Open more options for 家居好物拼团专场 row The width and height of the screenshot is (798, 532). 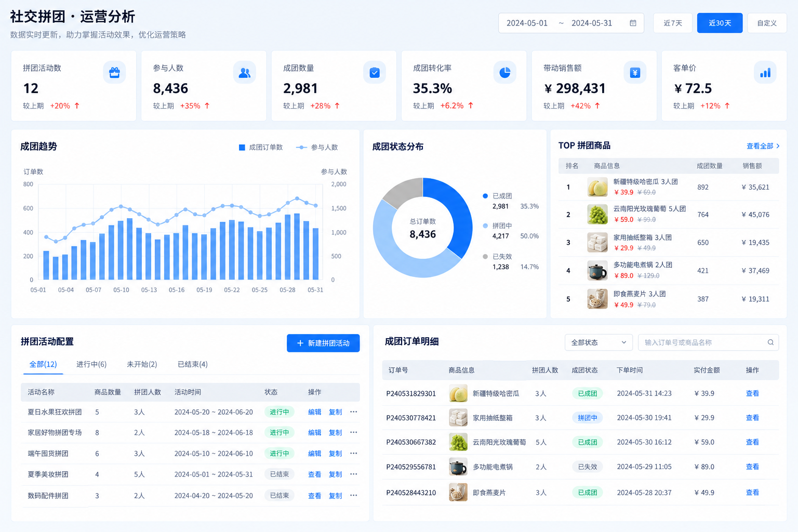354,432
